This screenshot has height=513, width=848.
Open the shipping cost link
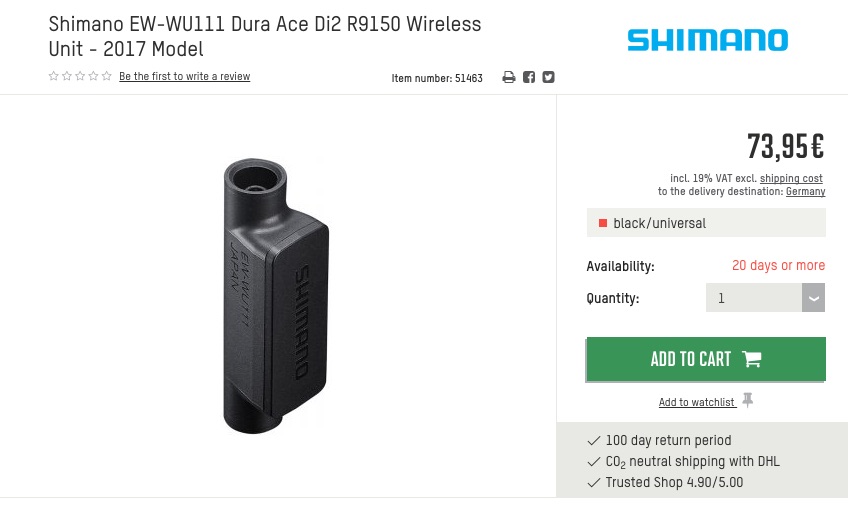[x=791, y=178]
